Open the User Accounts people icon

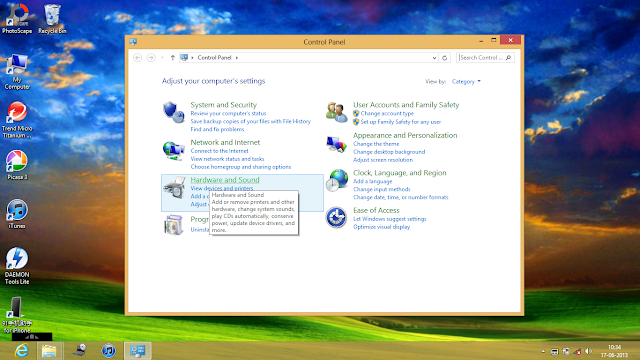(337, 112)
